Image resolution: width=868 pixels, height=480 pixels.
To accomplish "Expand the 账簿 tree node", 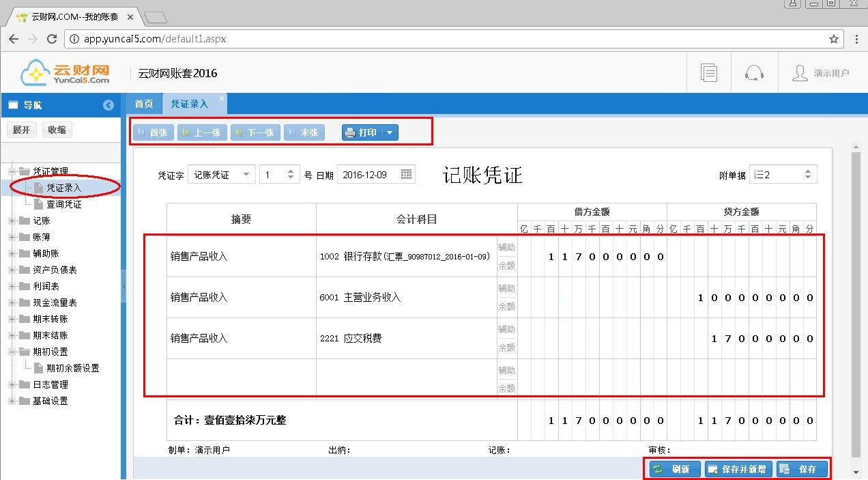I will [12, 237].
